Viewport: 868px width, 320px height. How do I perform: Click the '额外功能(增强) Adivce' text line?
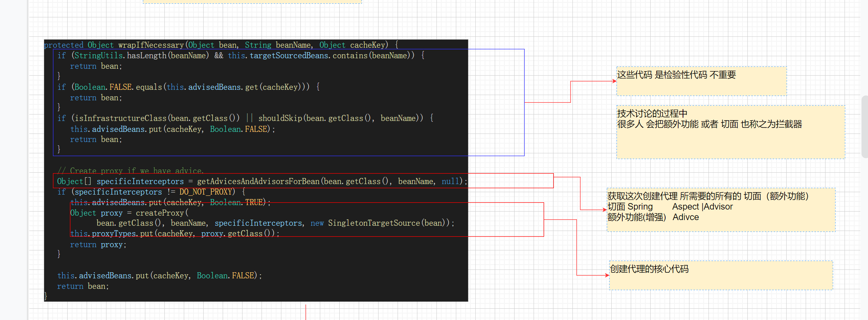[653, 217]
